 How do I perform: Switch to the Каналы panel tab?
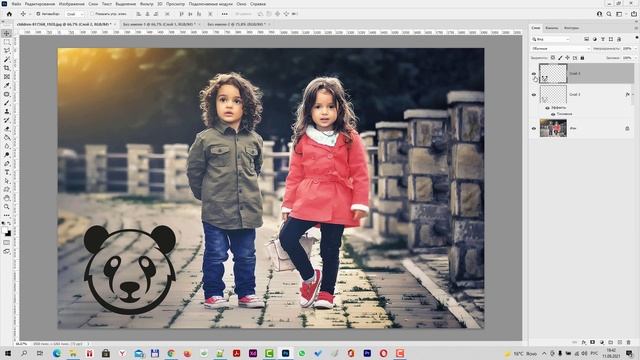552,28
